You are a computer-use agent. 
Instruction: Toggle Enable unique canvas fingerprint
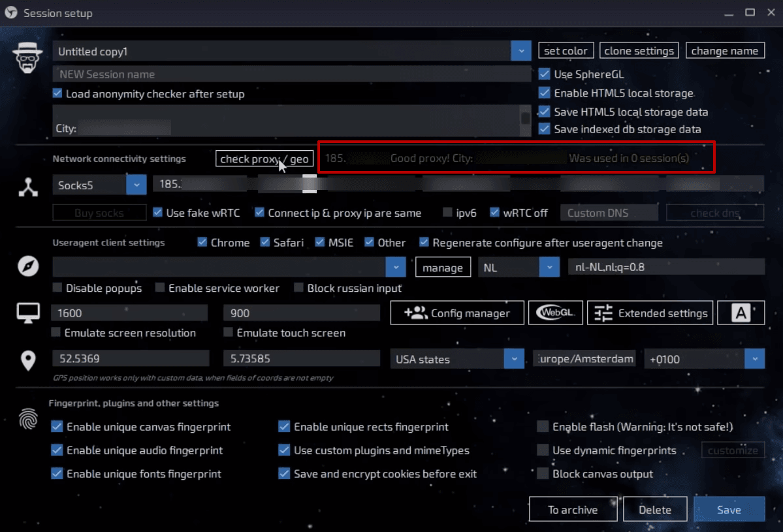57,426
